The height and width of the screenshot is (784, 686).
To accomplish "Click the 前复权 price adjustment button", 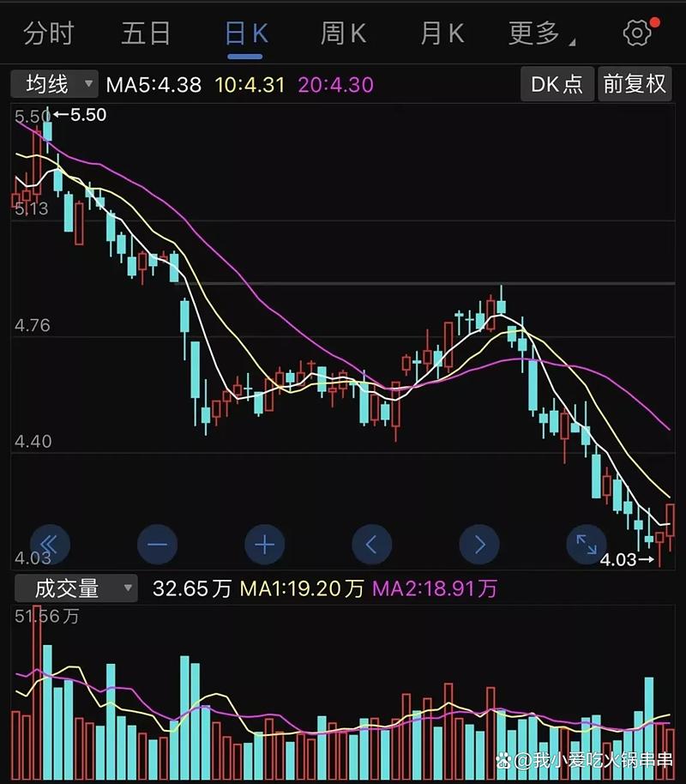I will [635, 84].
